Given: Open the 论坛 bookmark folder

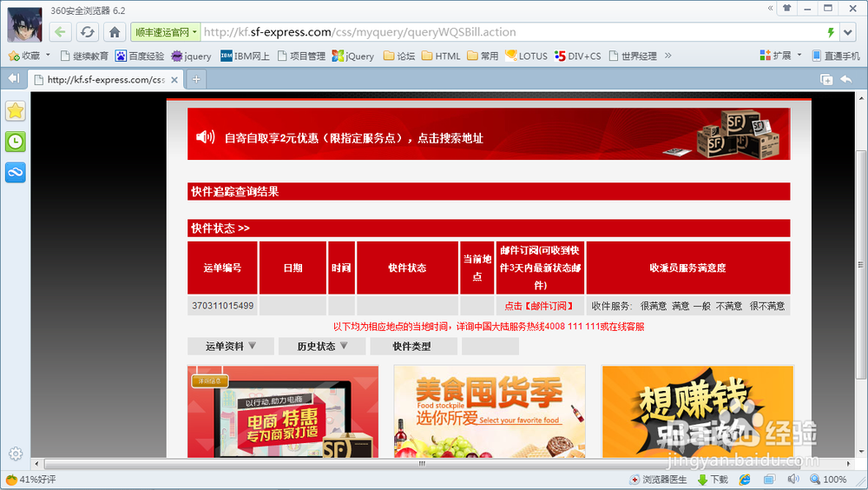Looking at the screenshot, I should point(399,56).
